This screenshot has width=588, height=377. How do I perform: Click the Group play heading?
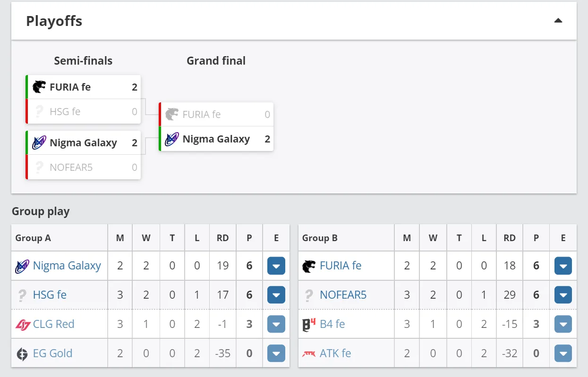(x=41, y=211)
